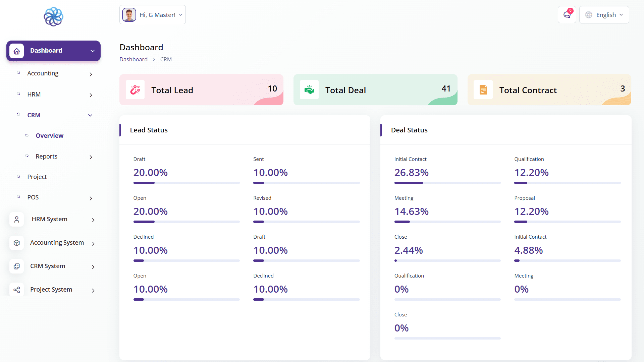644x362 pixels.
Task: Click the Project System share icon
Action: [17, 290]
